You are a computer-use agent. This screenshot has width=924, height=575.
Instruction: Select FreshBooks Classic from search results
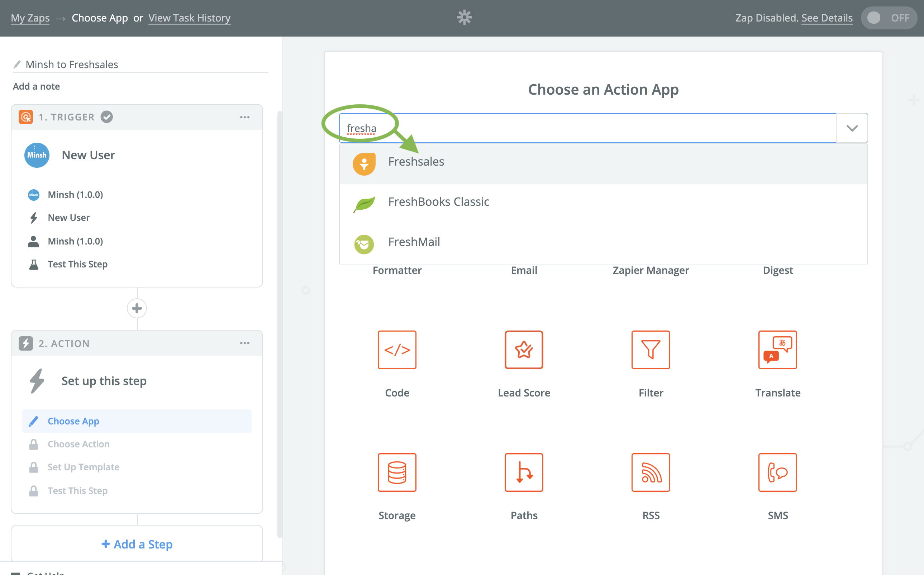(x=604, y=204)
